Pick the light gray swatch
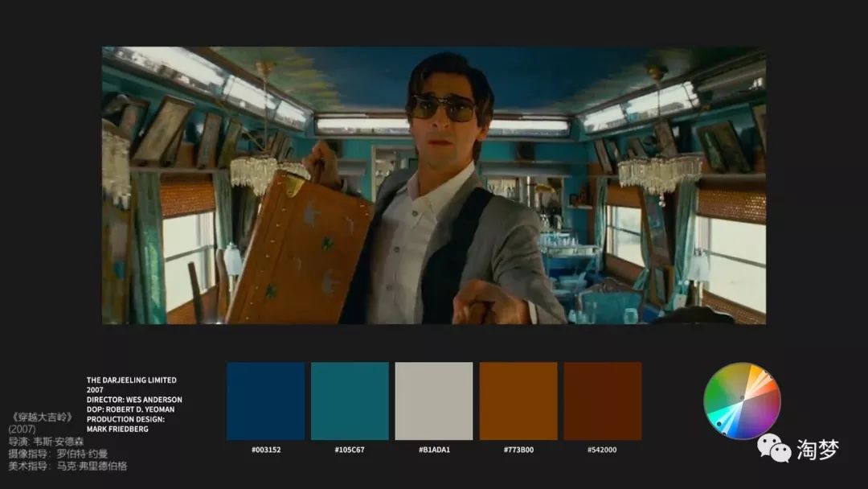Viewport: 868px width, 489px height. [434, 401]
